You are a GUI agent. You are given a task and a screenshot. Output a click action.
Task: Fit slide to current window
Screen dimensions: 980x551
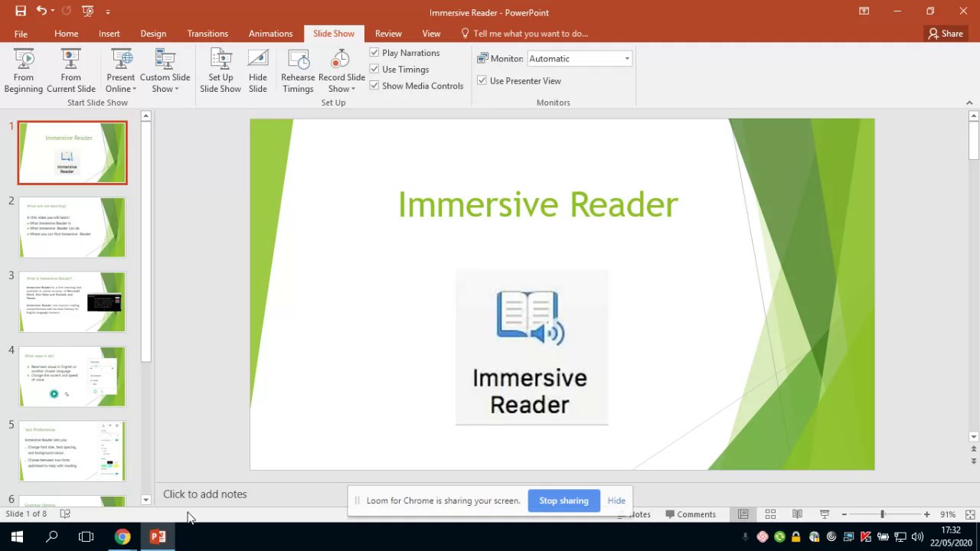click(x=970, y=514)
